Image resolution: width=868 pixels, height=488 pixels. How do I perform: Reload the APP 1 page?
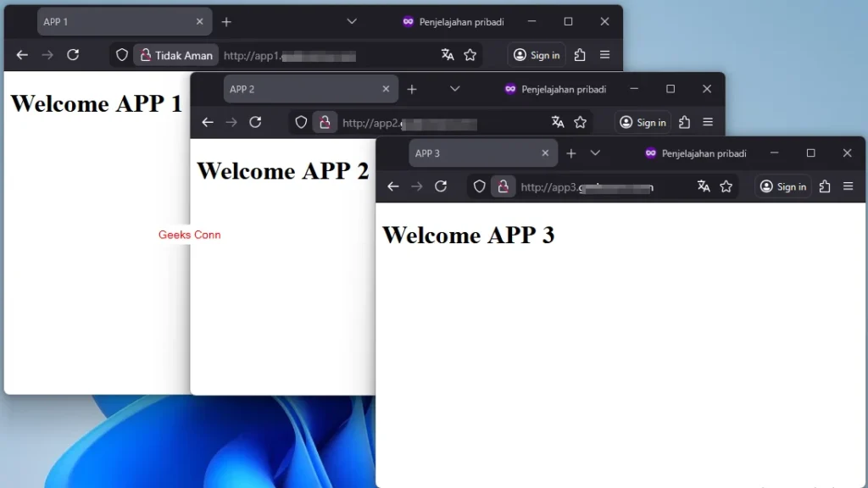point(73,54)
